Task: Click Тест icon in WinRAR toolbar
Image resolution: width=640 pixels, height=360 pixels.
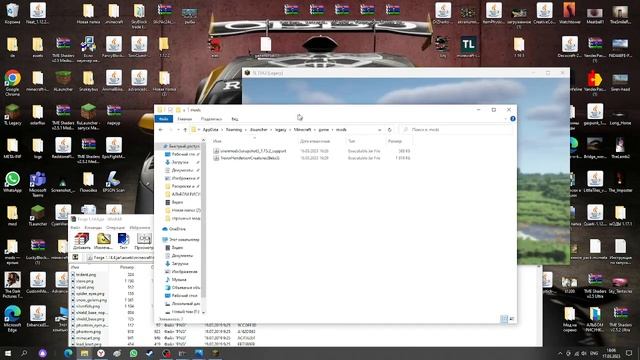Action: click(123, 241)
